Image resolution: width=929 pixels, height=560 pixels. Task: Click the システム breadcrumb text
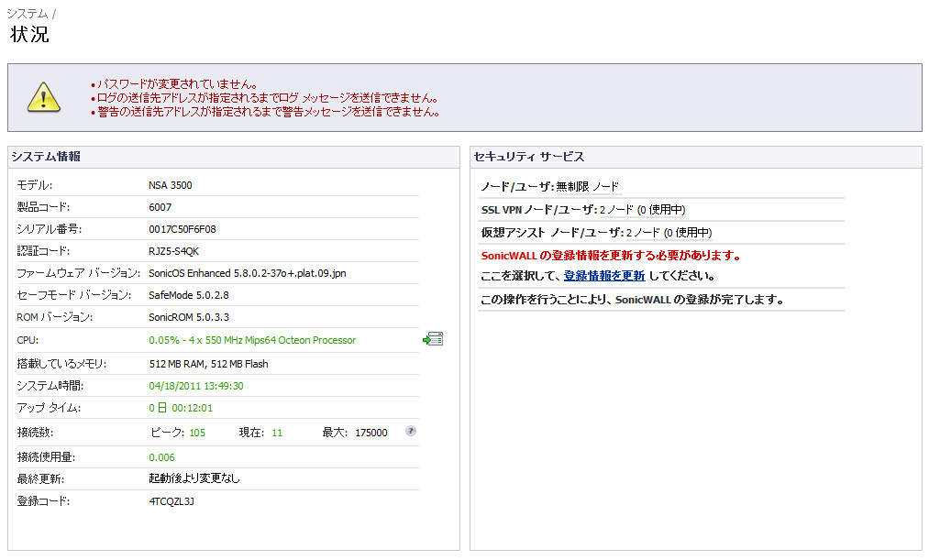click(28, 14)
